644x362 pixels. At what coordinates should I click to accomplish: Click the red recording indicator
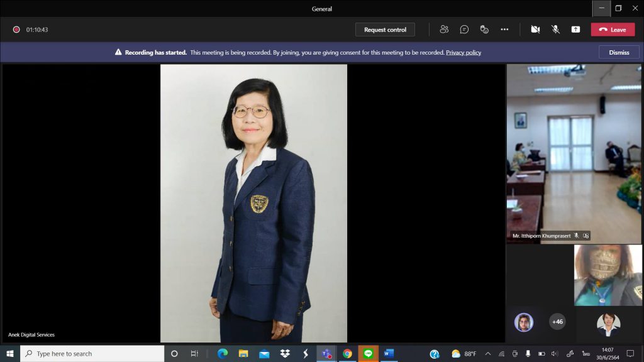point(16,30)
